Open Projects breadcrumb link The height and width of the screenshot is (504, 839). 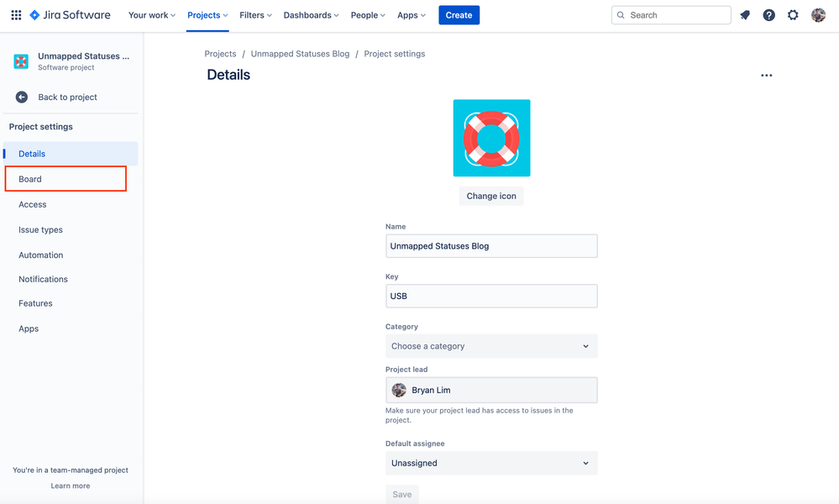(220, 54)
